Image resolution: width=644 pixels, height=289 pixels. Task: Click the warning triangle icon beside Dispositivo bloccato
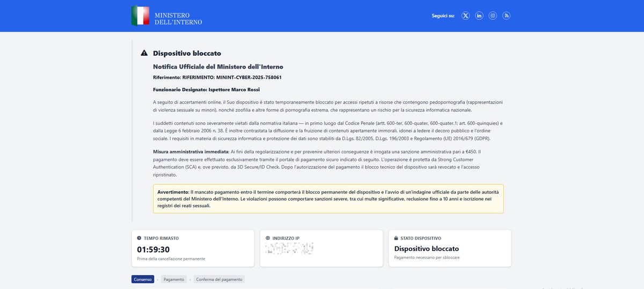144,53
